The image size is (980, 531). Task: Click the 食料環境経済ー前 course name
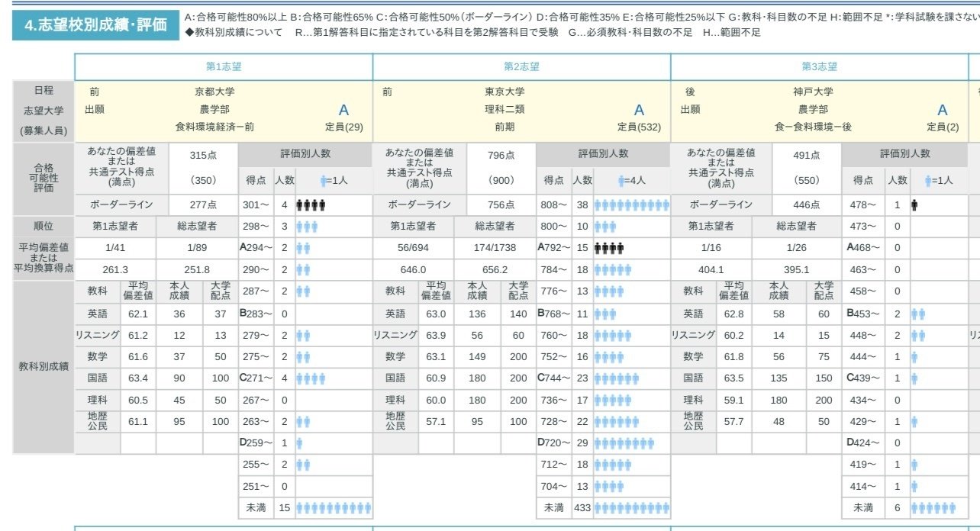click(x=214, y=127)
